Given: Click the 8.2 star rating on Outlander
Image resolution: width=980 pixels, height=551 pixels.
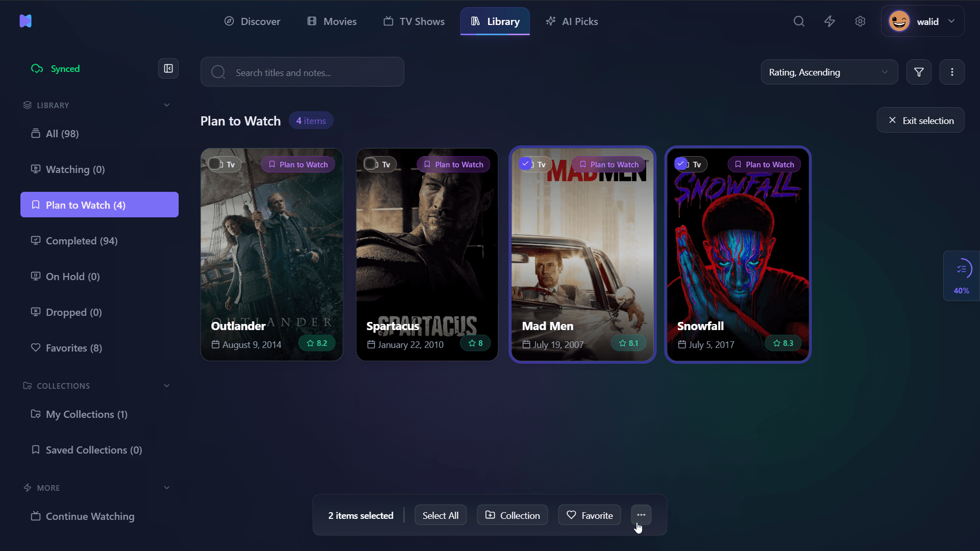Looking at the screenshot, I should 316,343.
